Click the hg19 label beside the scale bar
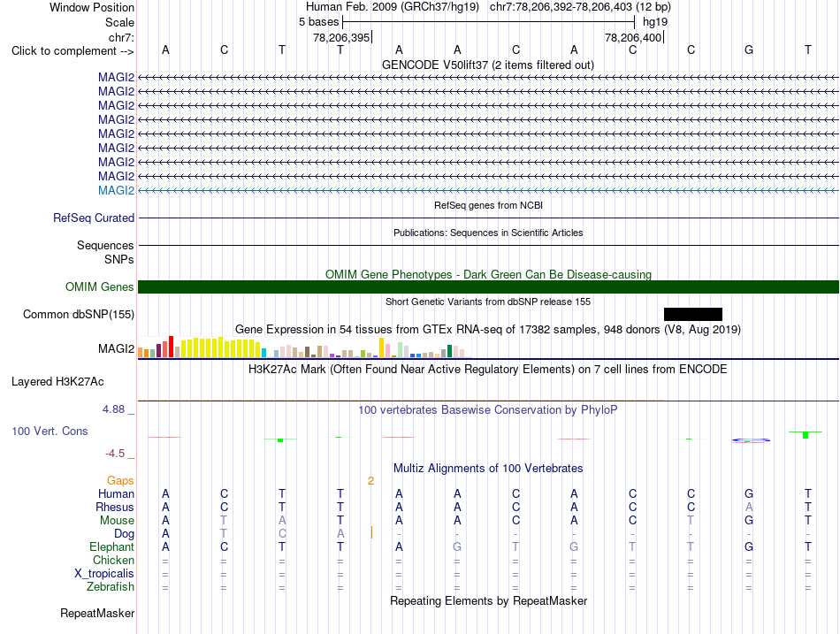The height and width of the screenshot is (634, 840). coord(655,22)
